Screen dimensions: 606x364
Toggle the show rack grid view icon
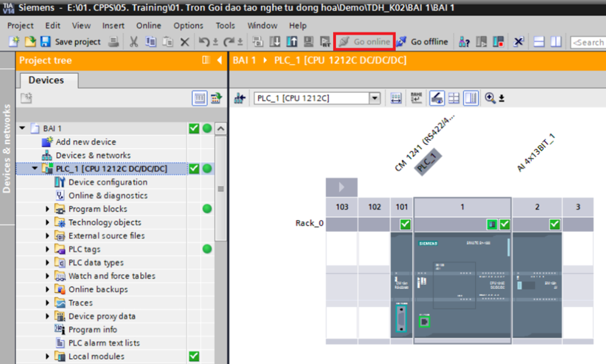tap(453, 98)
